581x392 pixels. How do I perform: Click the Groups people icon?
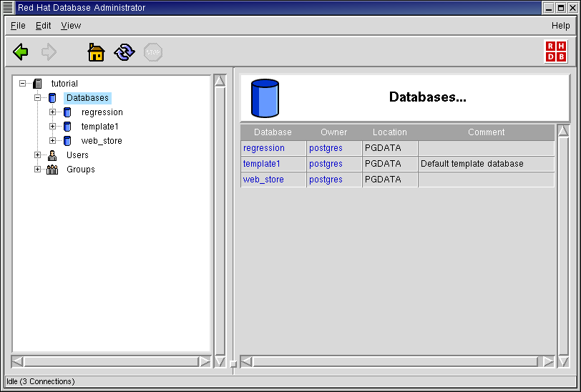(x=52, y=170)
